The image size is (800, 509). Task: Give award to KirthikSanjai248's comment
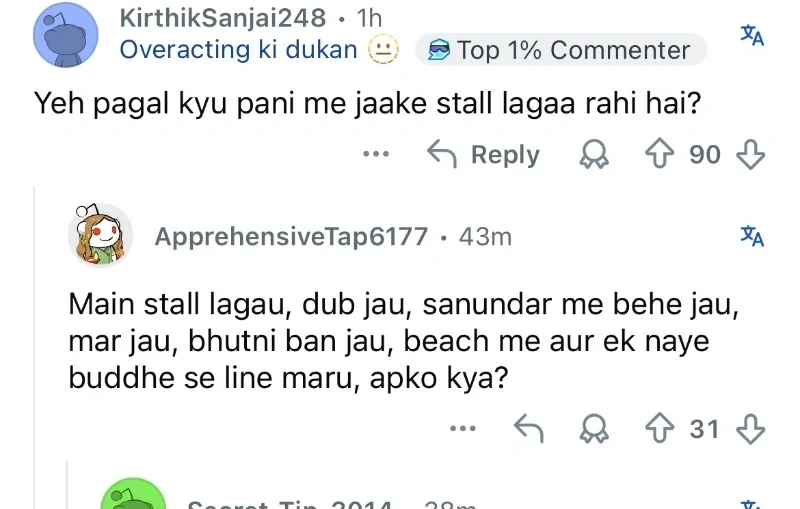[597, 155]
